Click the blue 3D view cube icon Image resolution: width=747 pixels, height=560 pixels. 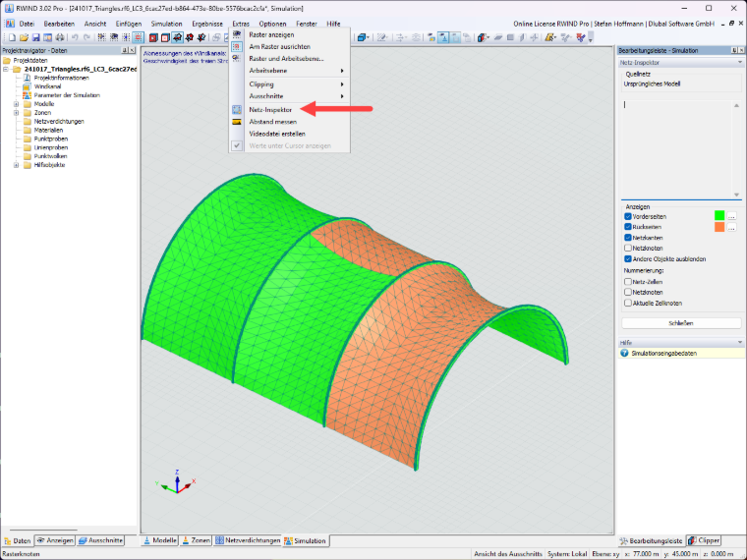363,37
